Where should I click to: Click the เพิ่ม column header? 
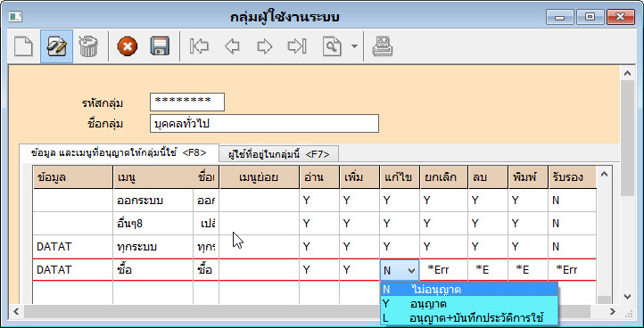click(x=359, y=177)
